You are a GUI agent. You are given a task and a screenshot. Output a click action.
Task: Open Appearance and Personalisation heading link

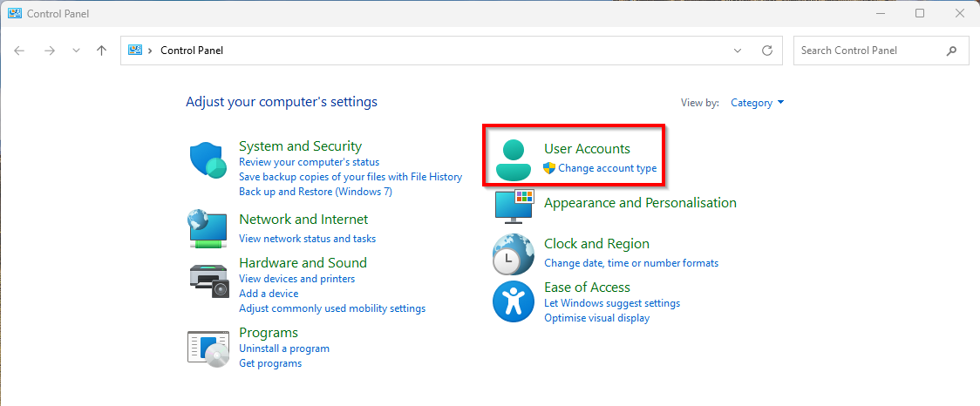click(641, 203)
